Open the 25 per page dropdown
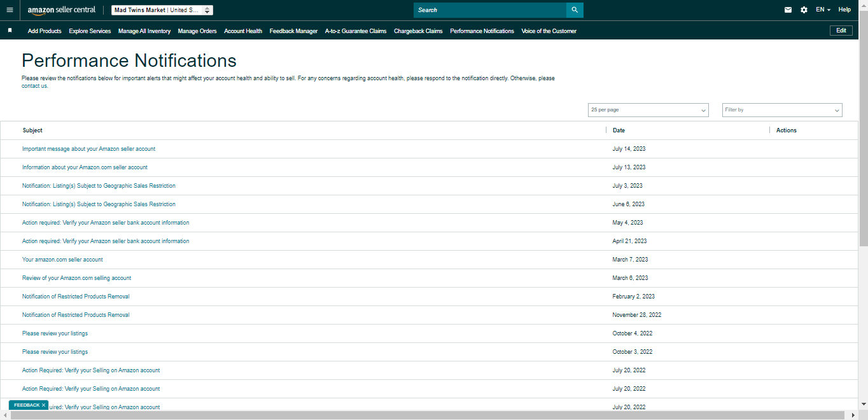The height and width of the screenshot is (420, 868). point(648,110)
